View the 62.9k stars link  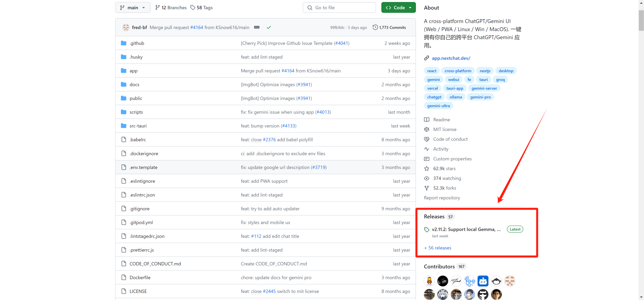(444, 168)
